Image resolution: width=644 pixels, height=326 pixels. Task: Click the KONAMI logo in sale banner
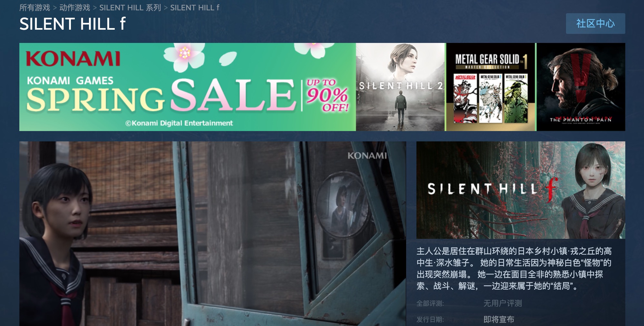tap(73, 59)
